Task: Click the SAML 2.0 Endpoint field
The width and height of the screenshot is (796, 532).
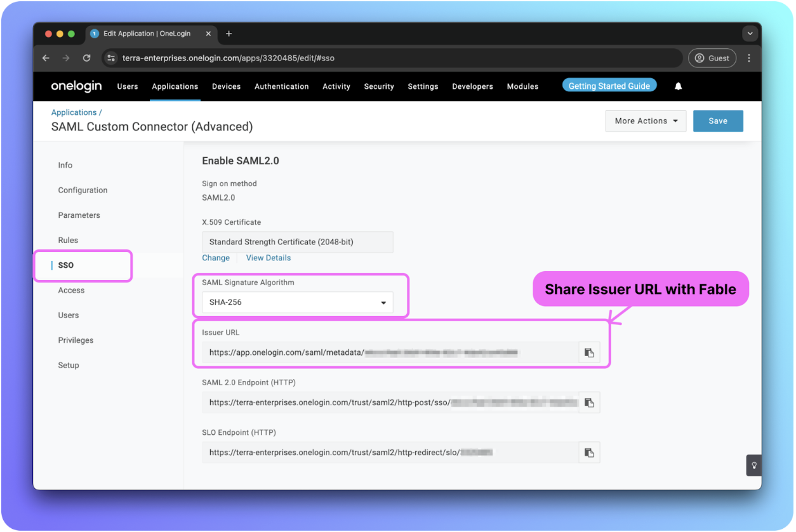Action: point(390,402)
